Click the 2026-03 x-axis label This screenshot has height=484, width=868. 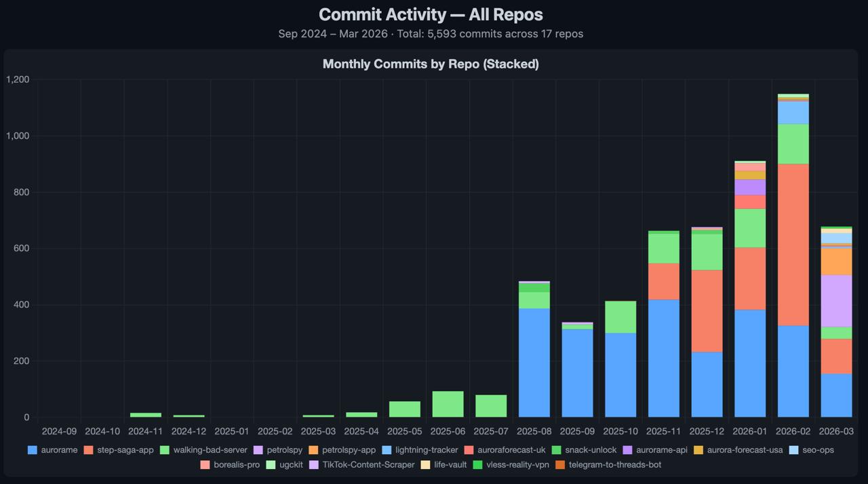pos(836,431)
